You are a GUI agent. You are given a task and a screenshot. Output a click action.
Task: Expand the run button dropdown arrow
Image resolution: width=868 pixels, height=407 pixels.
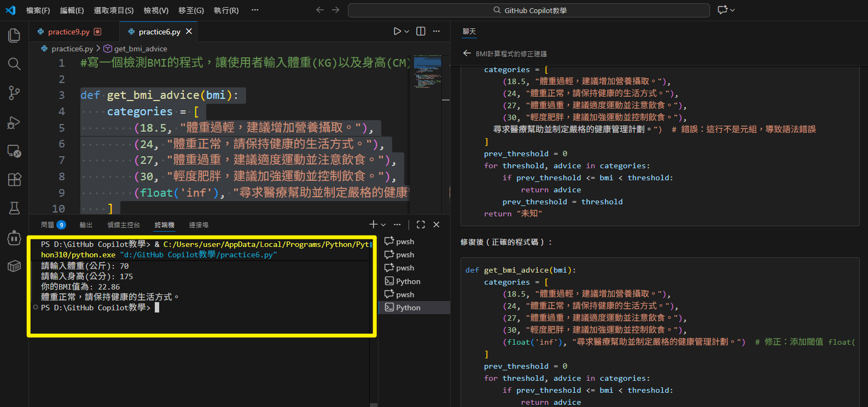coord(407,32)
